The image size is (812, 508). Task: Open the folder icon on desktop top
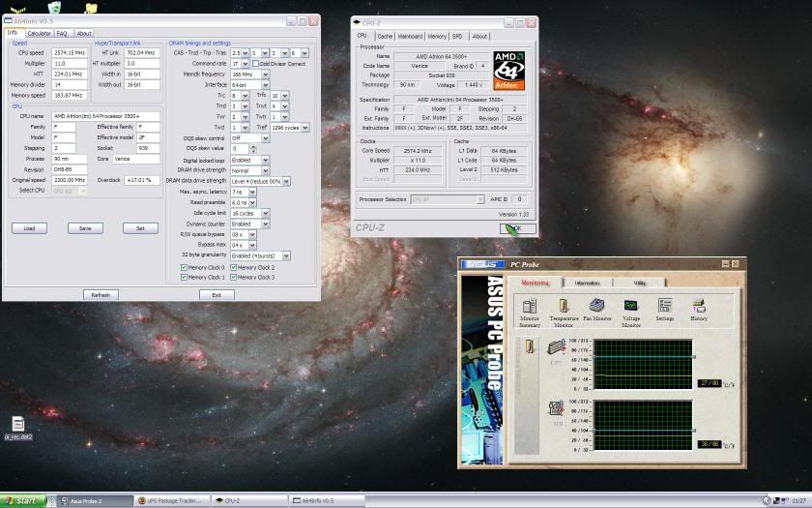click(91, 8)
